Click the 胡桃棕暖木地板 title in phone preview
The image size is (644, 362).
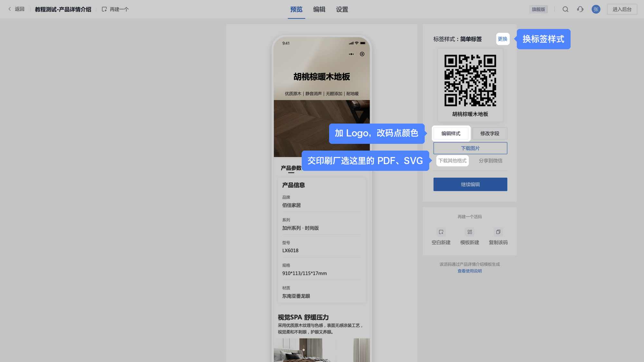321,77
